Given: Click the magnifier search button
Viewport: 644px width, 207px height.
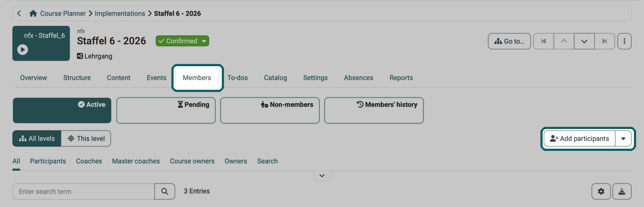Looking at the screenshot, I should click(165, 191).
